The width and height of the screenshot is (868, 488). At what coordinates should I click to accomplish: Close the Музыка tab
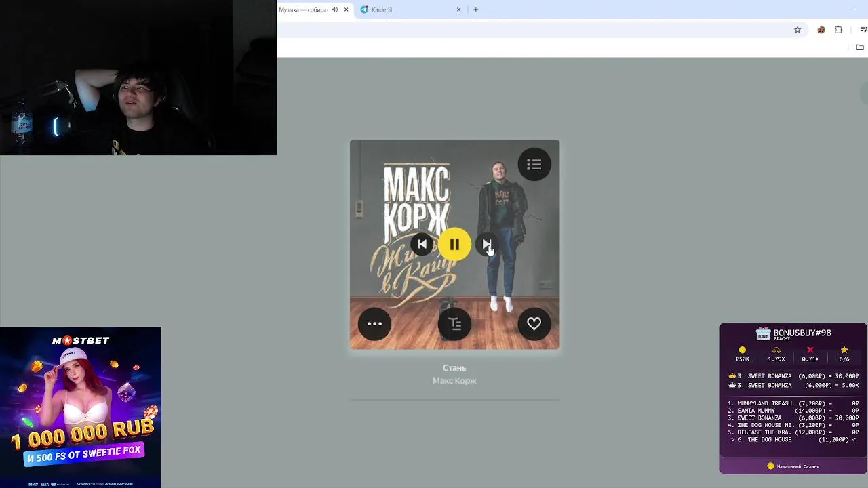tap(346, 9)
